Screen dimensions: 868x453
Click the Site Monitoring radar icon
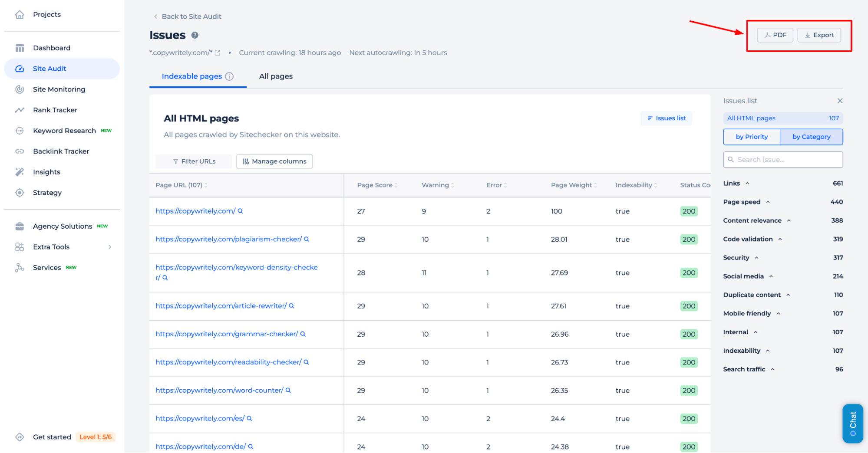pos(20,89)
